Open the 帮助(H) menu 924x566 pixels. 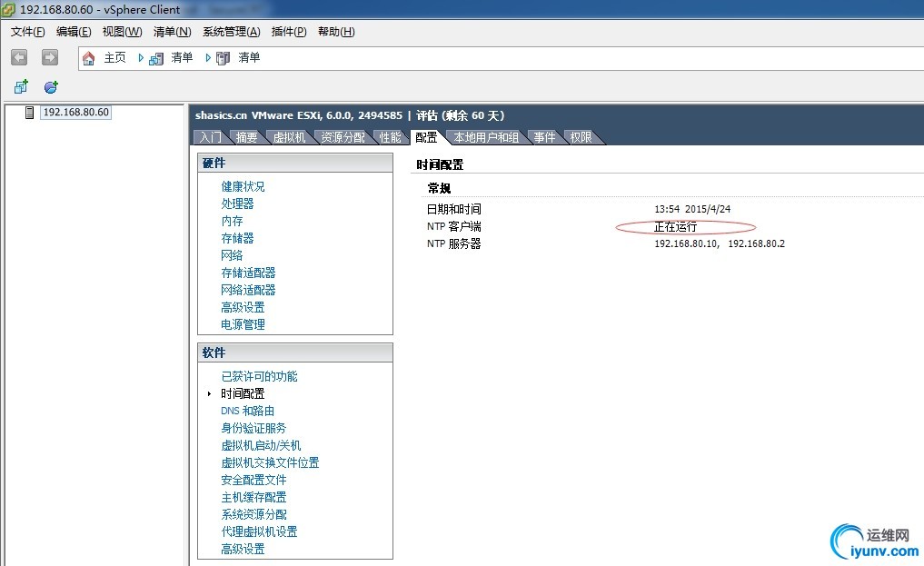336,32
